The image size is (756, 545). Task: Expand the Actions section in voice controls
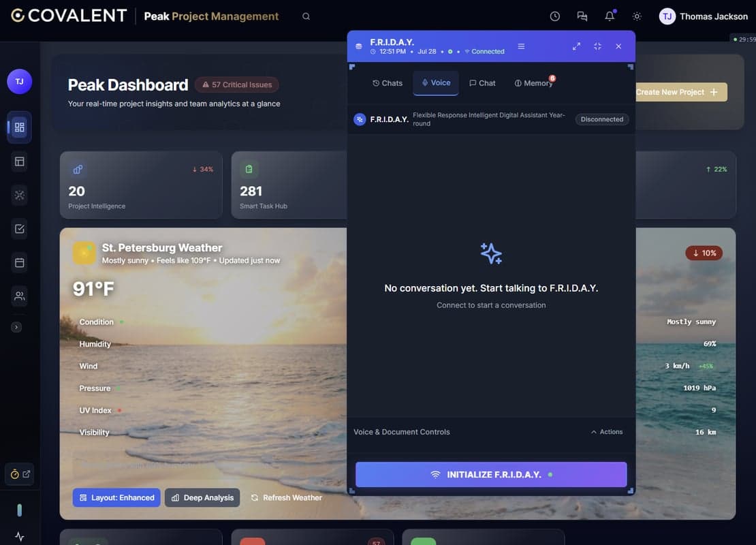(606, 432)
